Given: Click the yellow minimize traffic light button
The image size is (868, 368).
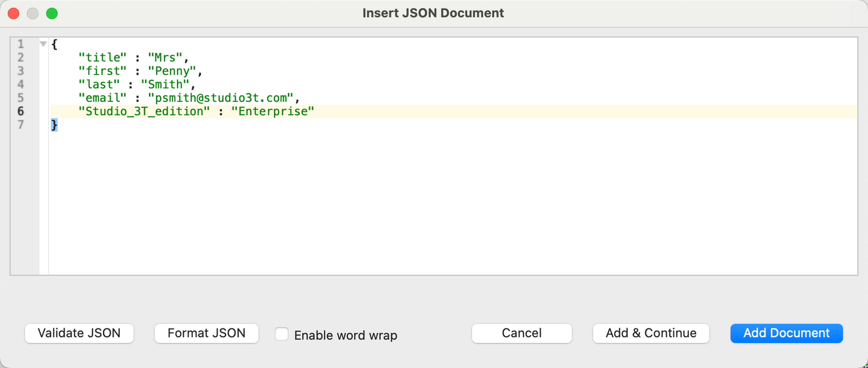Looking at the screenshot, I should (32, 12).
